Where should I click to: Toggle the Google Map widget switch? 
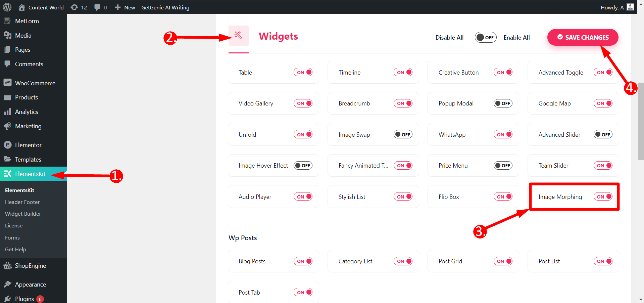coord(603,103)
